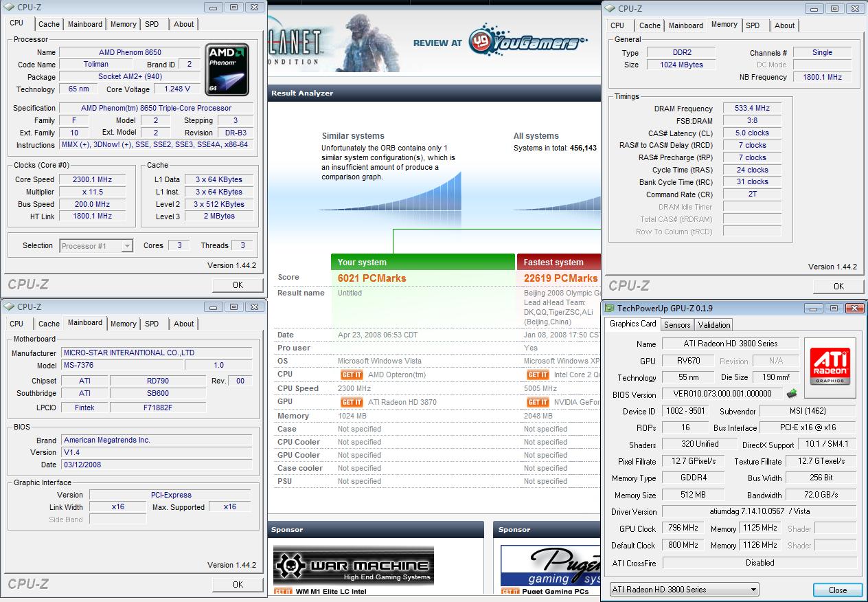
Task: Select the SPD tab in the Mainboard CPU-Z window
Action: 152,324
